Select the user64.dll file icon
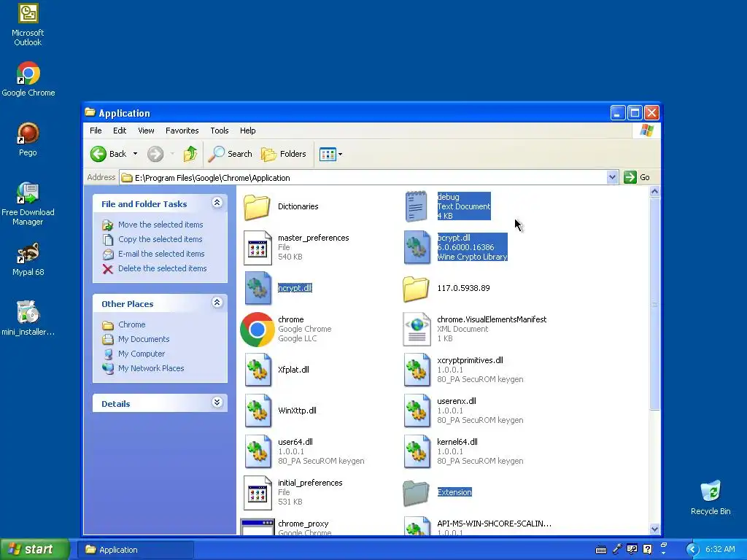 coord(258,451)
